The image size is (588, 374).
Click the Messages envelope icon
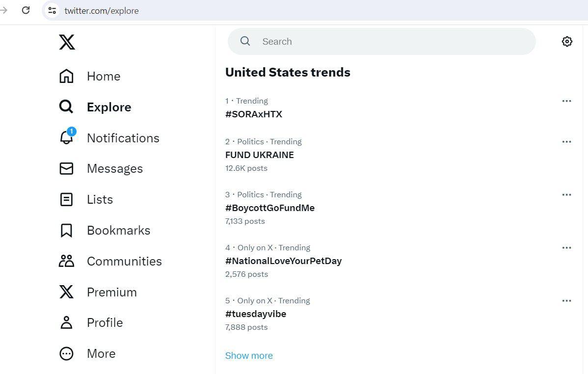pyautogui.click(x=66, y=168)
